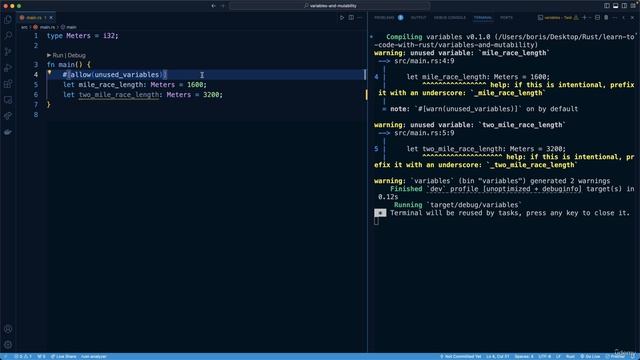Split the editor to the right
The height and width of the screenshot is (360, 640).
coord(351,18)
